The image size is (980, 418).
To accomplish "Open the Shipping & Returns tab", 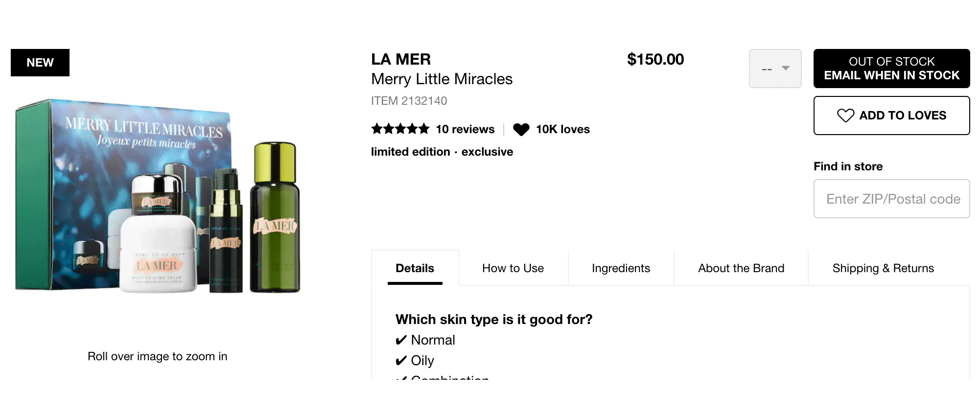I will pos(883,268).
